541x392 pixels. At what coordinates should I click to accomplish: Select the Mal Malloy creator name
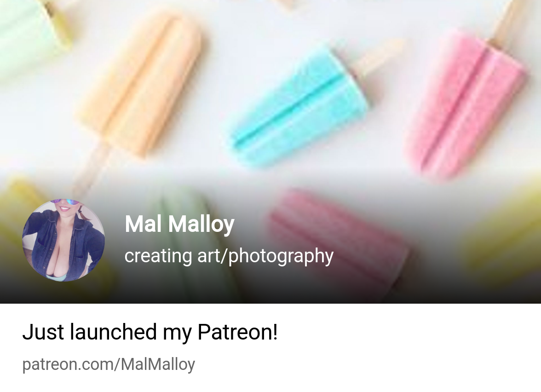tap(179, 225)
